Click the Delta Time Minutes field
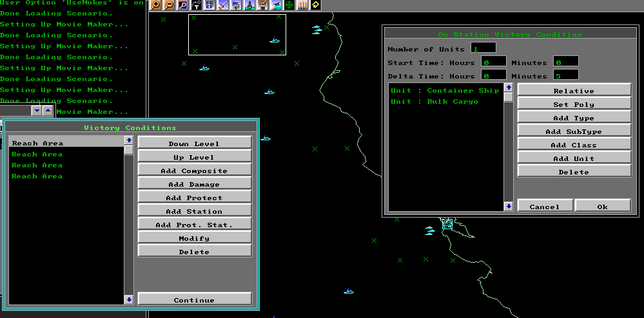This screenshot has width=644, height=318. tap(566, 75)
